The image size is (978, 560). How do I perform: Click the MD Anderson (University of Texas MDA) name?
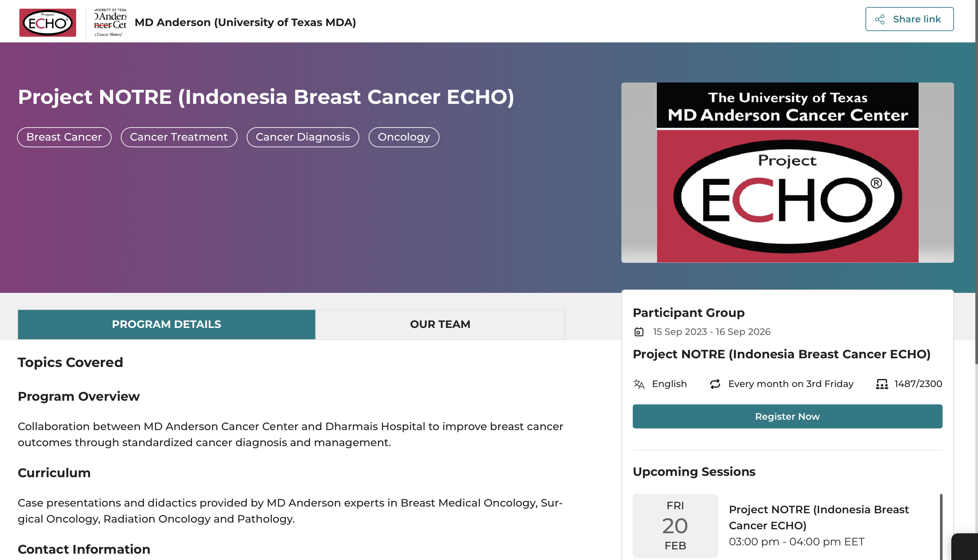[x=245, y=22]
